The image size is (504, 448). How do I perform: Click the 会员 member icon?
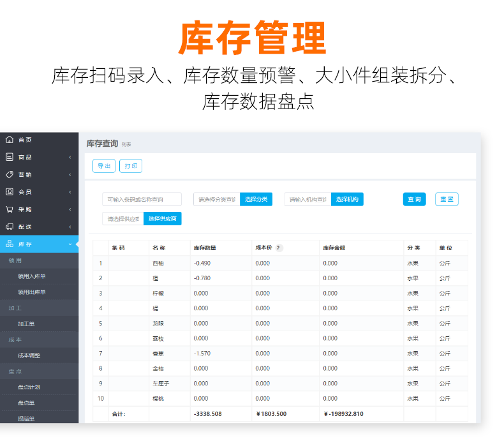10,191
